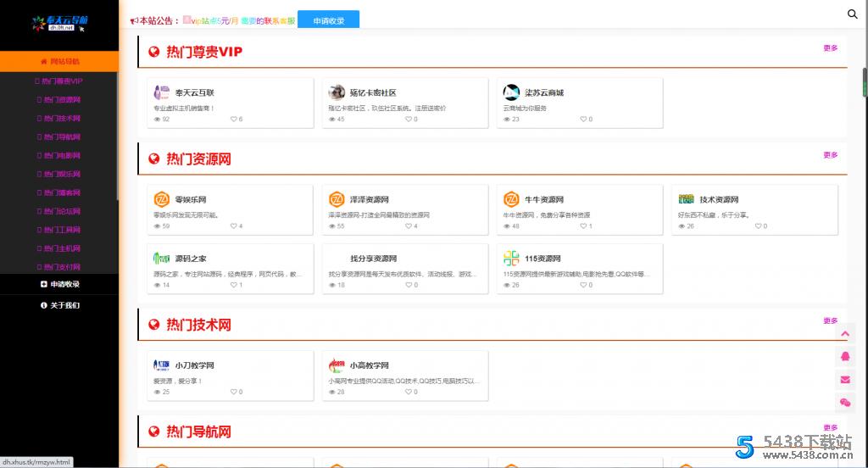Click 更多 link for 热门尊贵VIP
868x468 pixels.
point(831,48)
